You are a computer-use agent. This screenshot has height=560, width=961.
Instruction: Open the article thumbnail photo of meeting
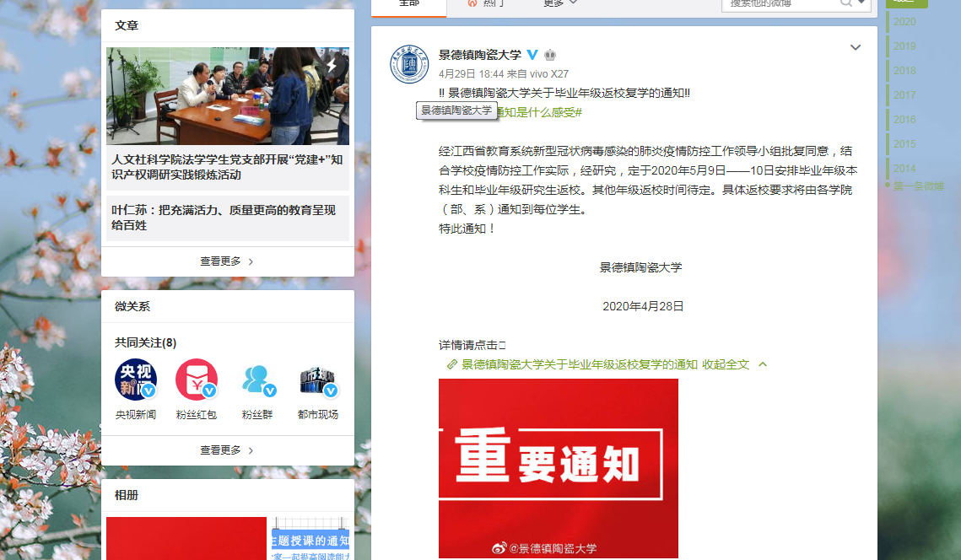[x=227, y=96]
